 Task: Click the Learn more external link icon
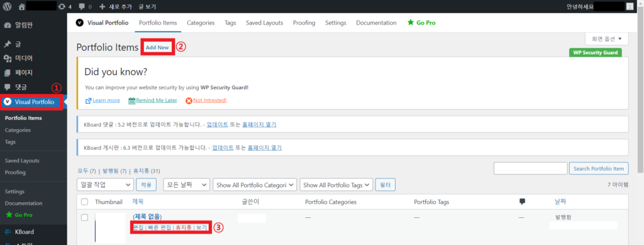pos(88,101)
